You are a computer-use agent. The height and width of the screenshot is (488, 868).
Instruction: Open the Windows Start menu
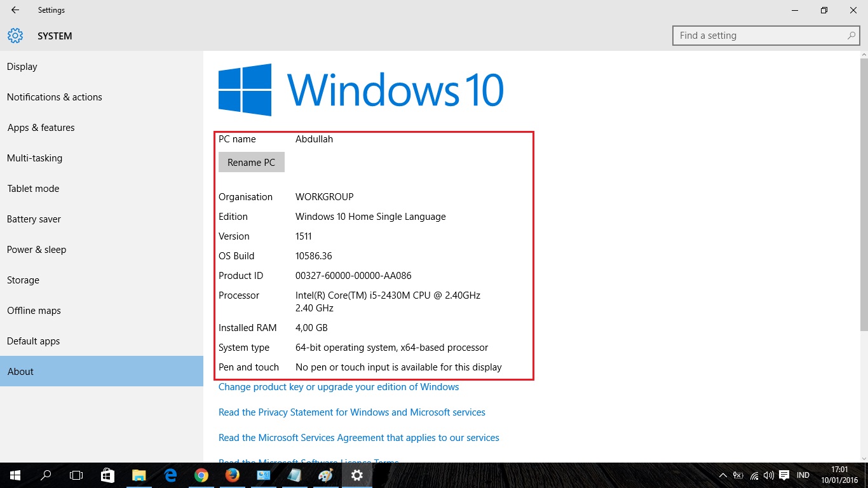pos(15,475)
